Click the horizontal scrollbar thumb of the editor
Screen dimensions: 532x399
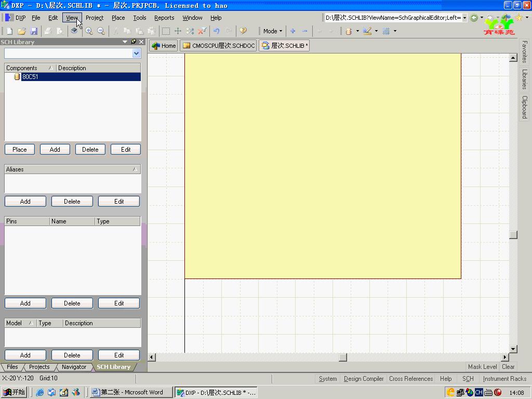click(343, 357)
